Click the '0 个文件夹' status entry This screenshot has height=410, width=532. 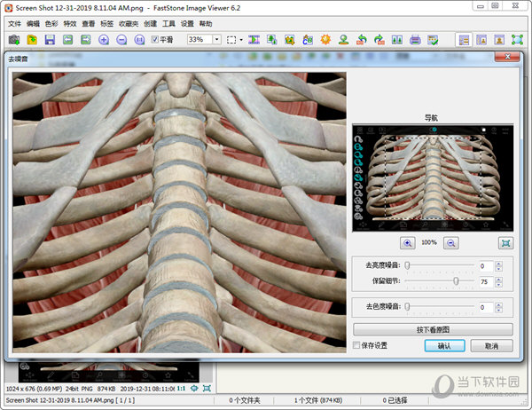(245, 400)
